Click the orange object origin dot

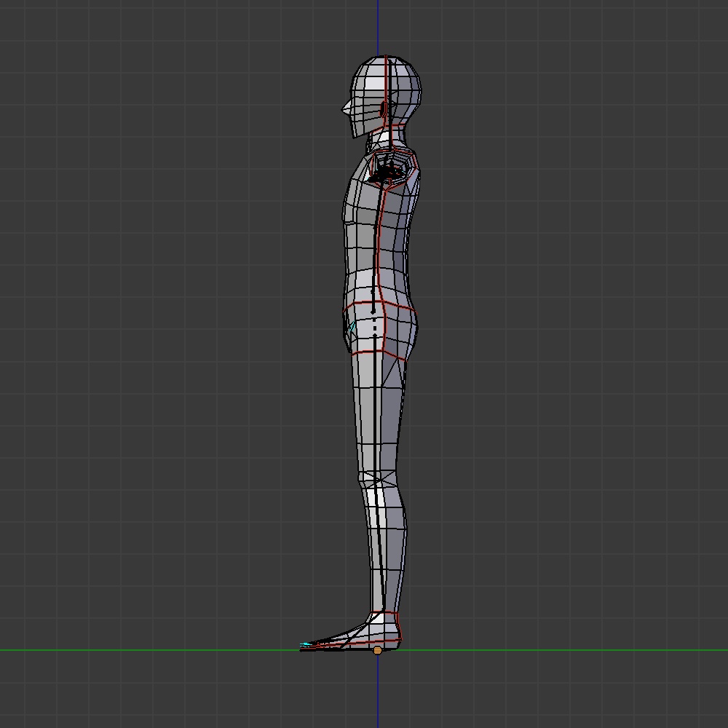tap(377, 650)
